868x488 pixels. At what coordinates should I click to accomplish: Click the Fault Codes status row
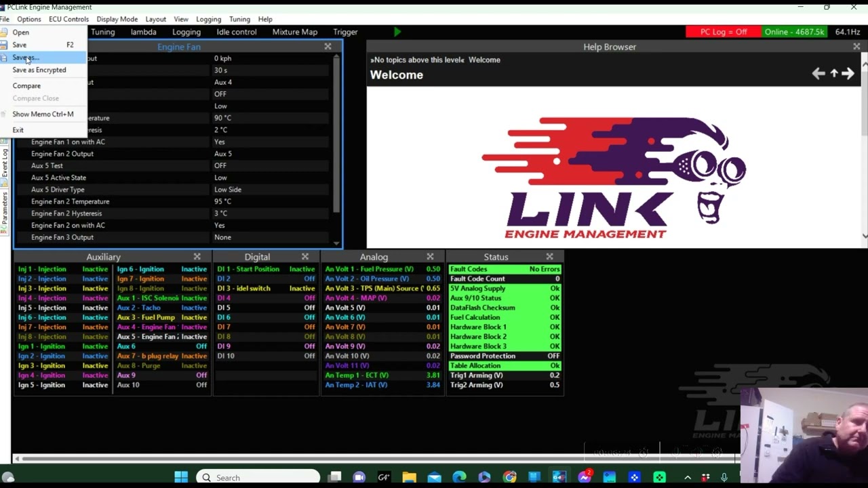(x=505, y=269)
